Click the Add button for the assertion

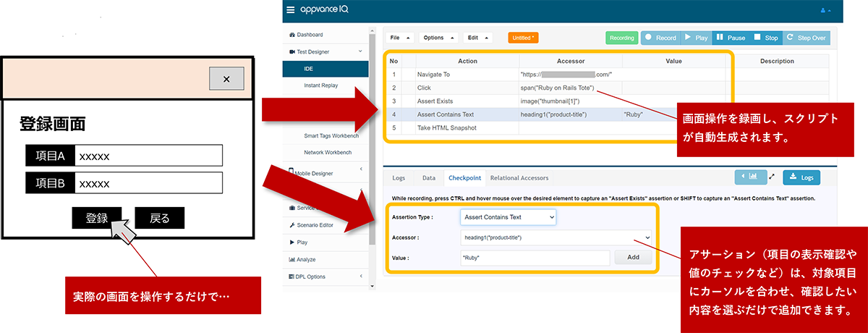pos(633,257)
